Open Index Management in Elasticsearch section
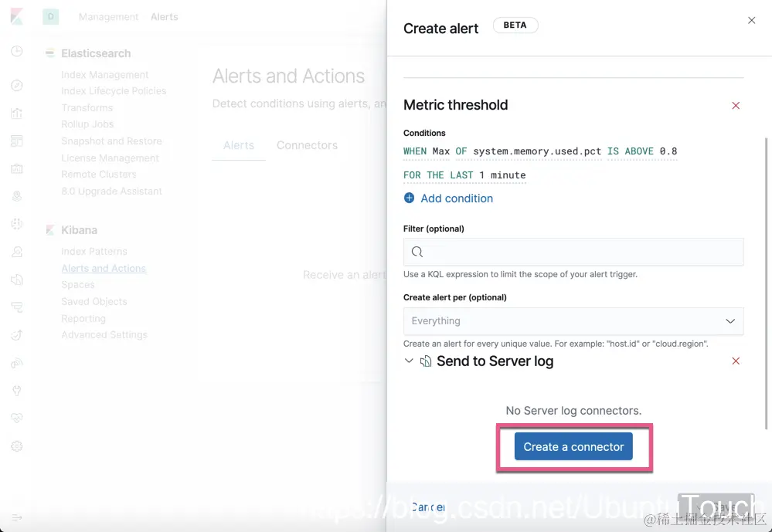 (105, 75)
